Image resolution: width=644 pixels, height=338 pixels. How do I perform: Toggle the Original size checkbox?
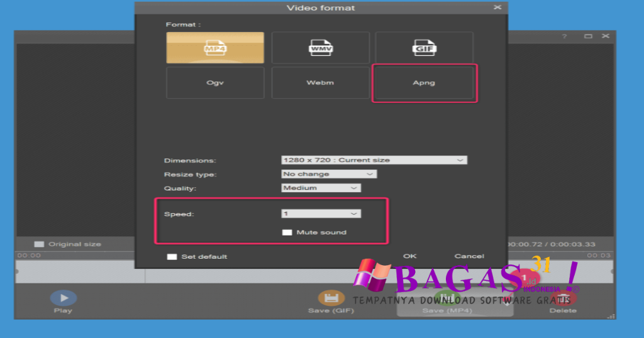click(x=39, y=244)
